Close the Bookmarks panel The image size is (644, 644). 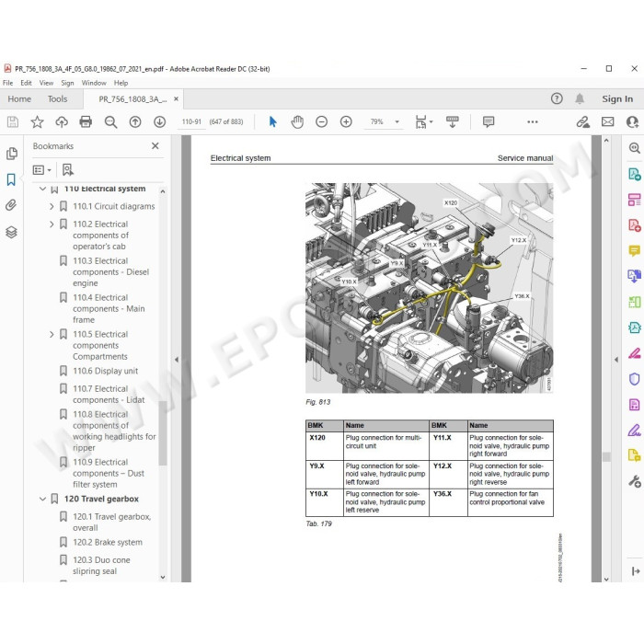click(x=155, y=145)
